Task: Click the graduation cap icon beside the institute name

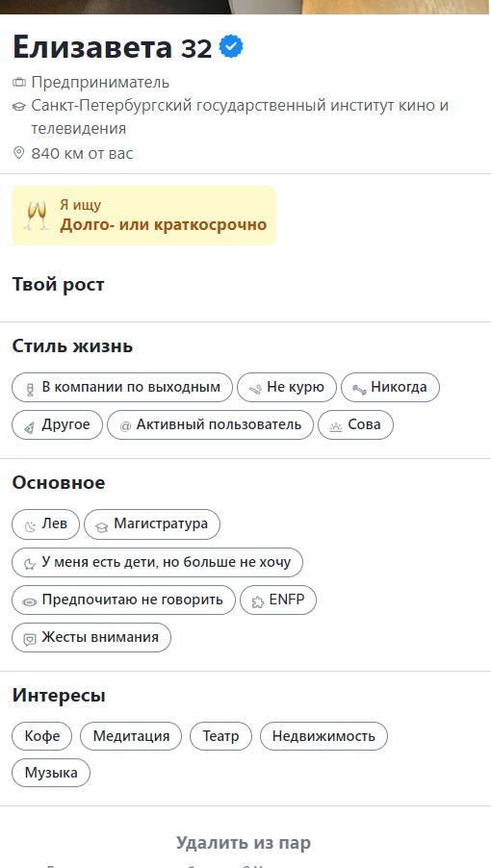Action: pyautogui.click(x=19, y=106)
